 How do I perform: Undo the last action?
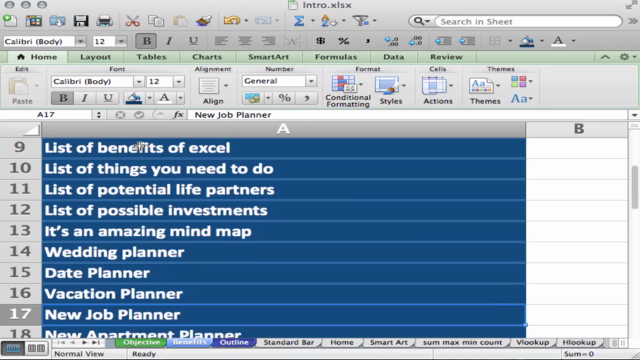pyautogui.click(x=231, y=20)
